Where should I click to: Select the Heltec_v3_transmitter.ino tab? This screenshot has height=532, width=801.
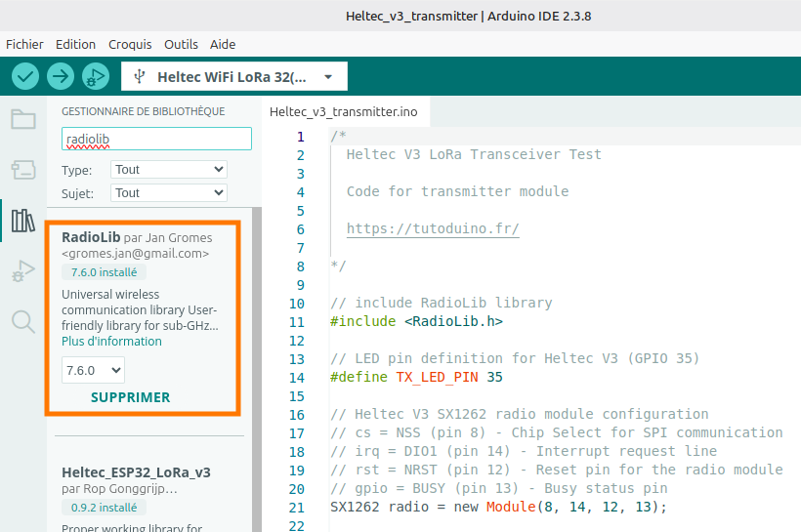[x=343, y=112]
